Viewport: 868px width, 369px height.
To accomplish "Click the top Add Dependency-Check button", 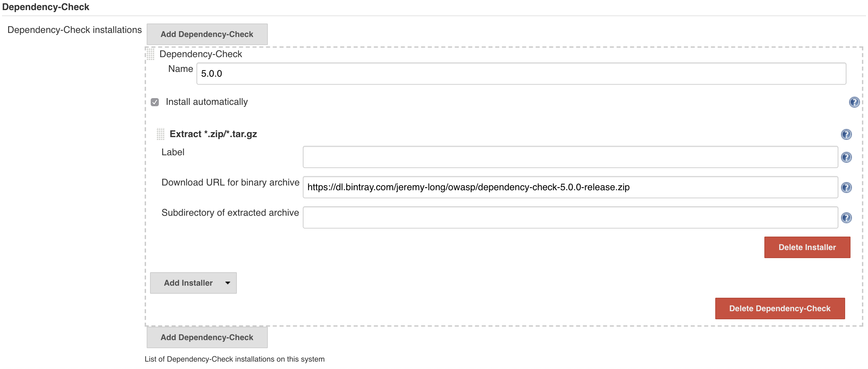I will pos(207,34).
